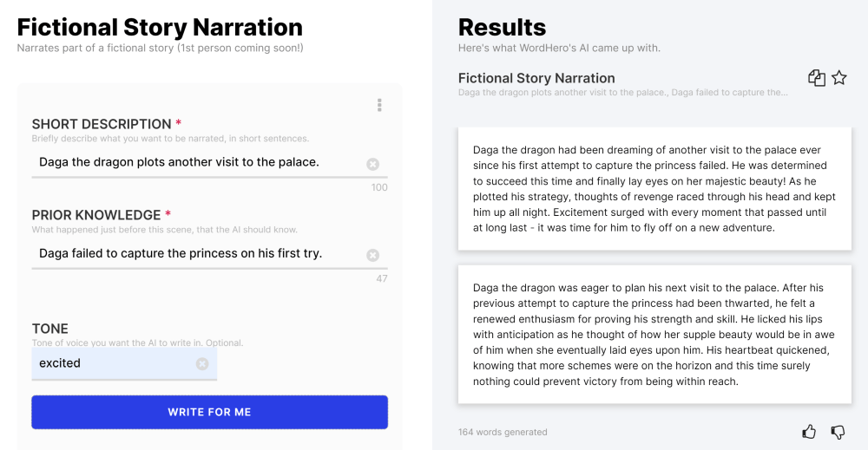Clear the Tone field text
868x450 pixels.
tap(202, 364)
